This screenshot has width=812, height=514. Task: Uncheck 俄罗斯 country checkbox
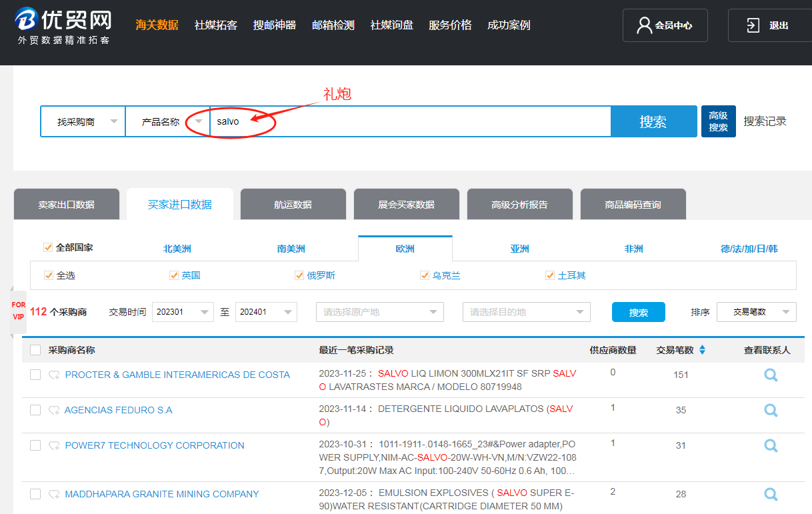pos(299,275)
